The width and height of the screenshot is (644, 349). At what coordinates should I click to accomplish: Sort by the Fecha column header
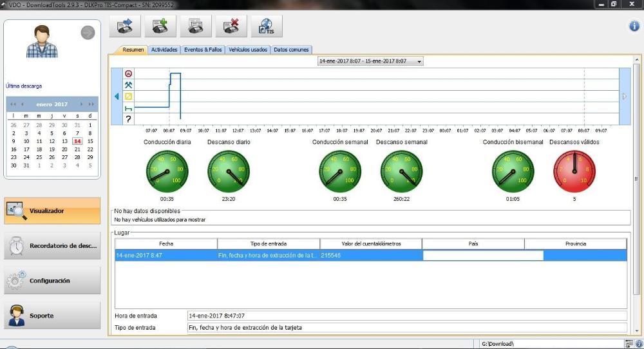[x=166, y=244]
